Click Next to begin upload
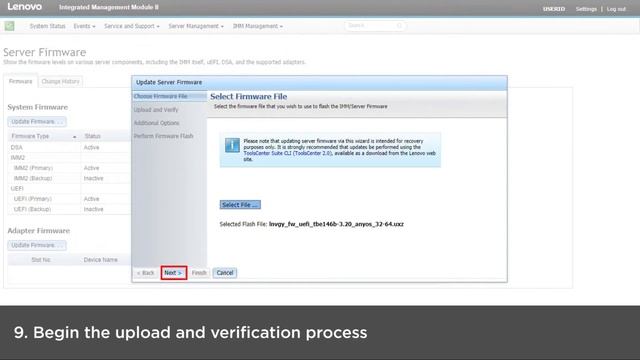640x360 pixels. click(x=173, y=273)
